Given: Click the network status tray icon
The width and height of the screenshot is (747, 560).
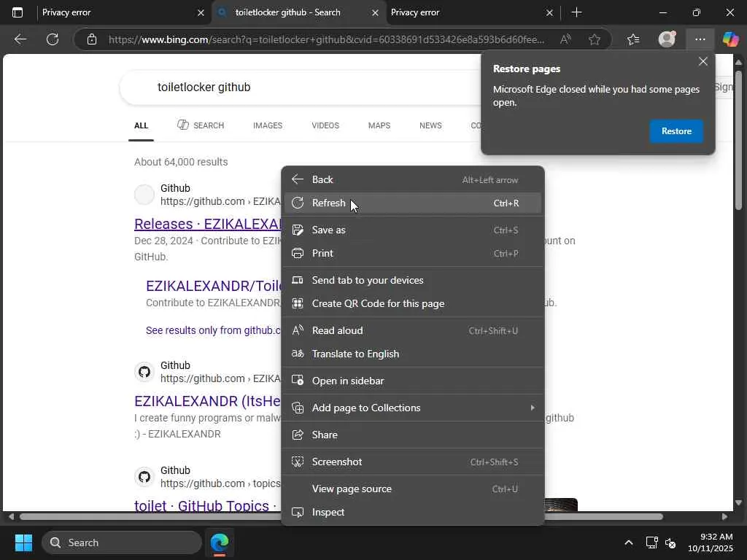Looking at the screenshot, I should click(x=651, y=542).
